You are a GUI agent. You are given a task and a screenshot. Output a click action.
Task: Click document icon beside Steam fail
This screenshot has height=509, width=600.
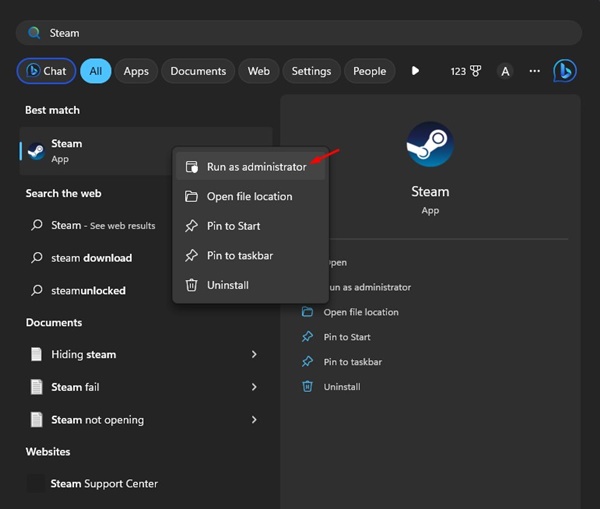[36, 387]
